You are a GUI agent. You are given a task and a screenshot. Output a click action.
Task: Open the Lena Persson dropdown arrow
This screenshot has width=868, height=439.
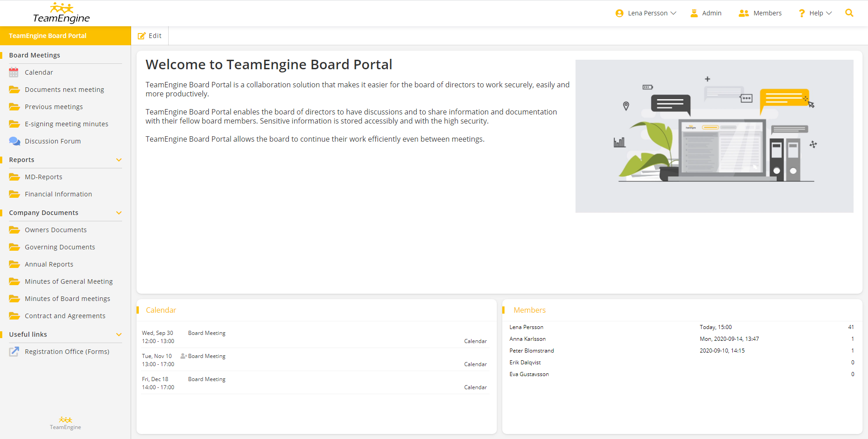pos(674,13)
